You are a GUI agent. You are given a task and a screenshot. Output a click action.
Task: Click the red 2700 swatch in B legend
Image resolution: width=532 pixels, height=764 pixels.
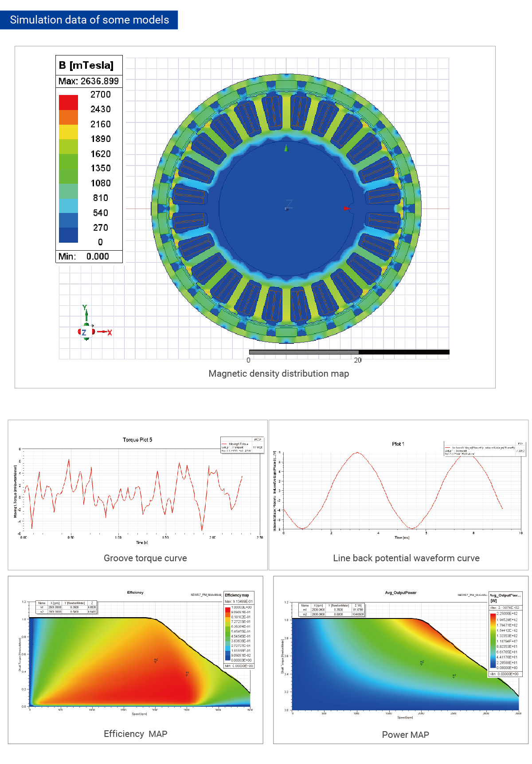coord(68,102)
